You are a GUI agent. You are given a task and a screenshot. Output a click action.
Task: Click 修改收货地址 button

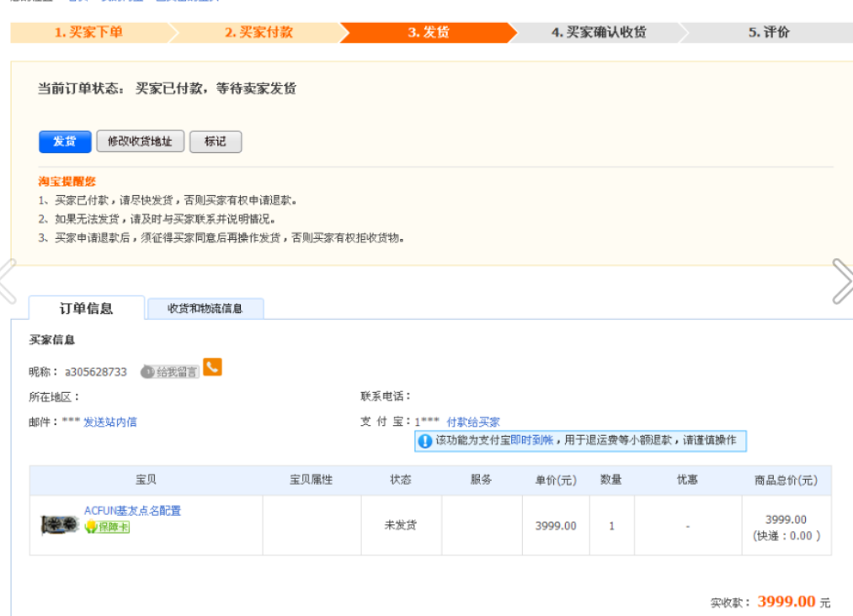pyautogui.click(x=141, y=141)
